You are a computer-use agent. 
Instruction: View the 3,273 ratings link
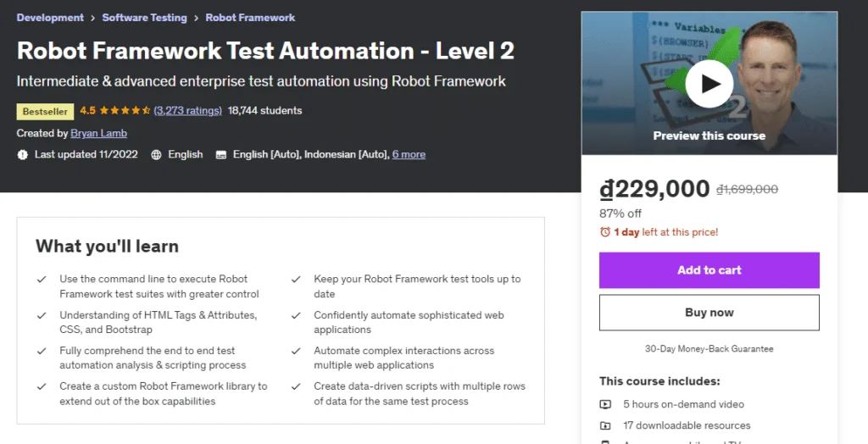[188, 110]
